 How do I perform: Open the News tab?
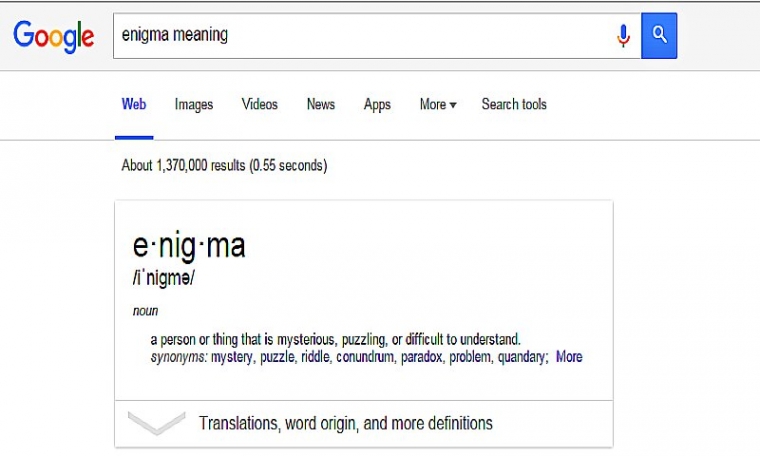click(321, 104)
